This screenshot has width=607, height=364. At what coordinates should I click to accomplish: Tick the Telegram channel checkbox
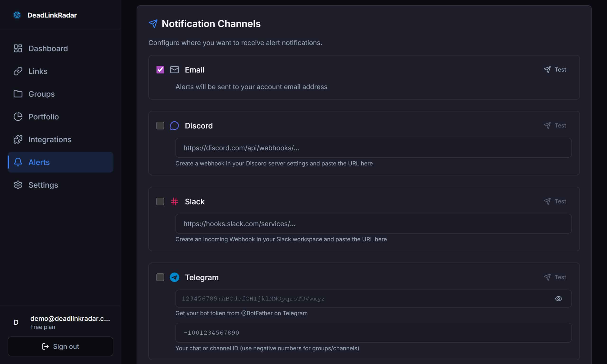(160, 277)
